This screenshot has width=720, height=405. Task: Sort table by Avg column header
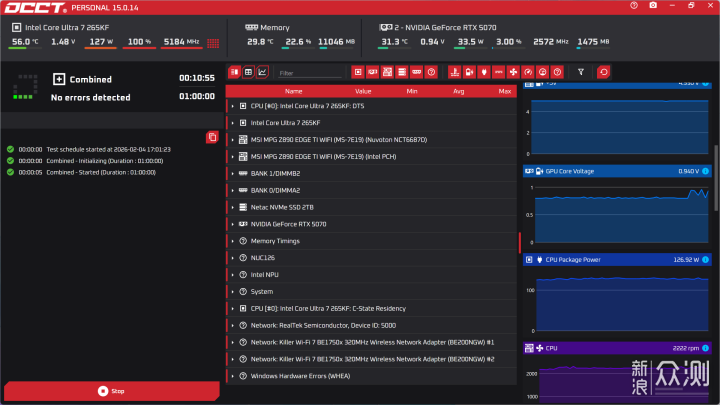[x=458, y=91]
